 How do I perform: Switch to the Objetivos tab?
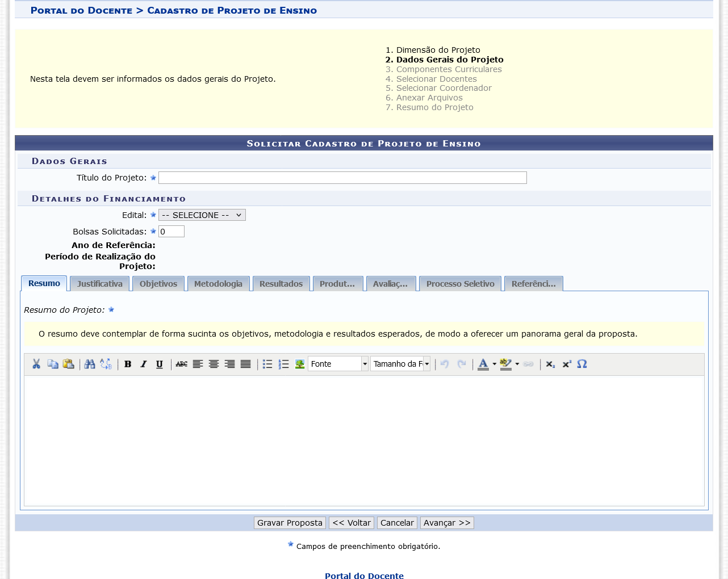(x=158, y=284)
